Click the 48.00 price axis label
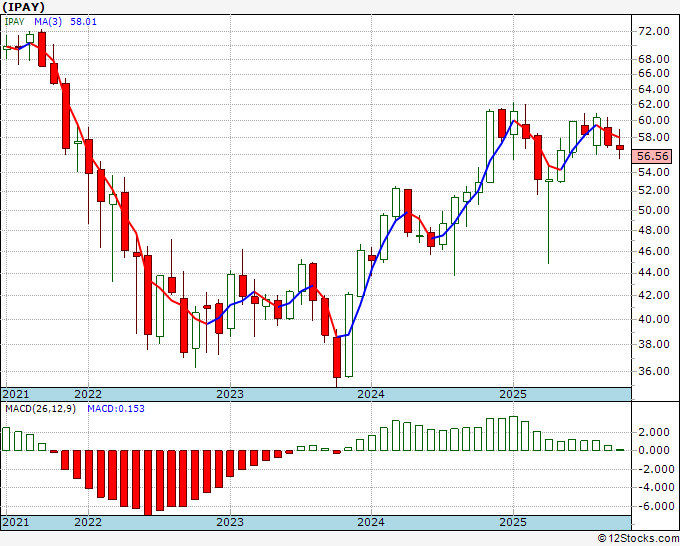 tap(654, 230)
